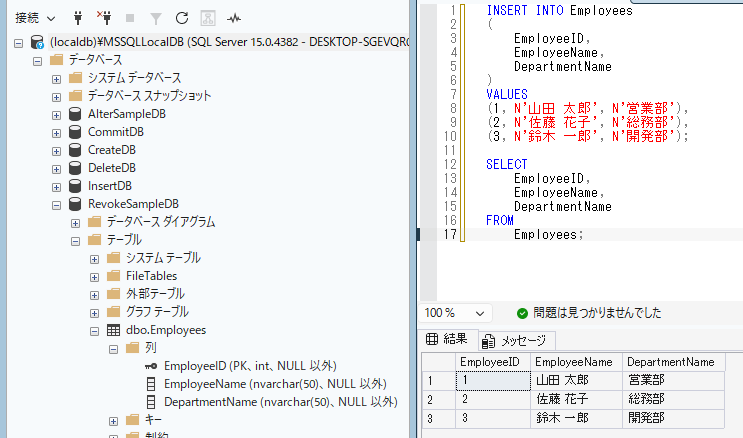Open the activity monitor pulse icon
The height and width of the screenshot is (438, 743).
pos(234,18)
